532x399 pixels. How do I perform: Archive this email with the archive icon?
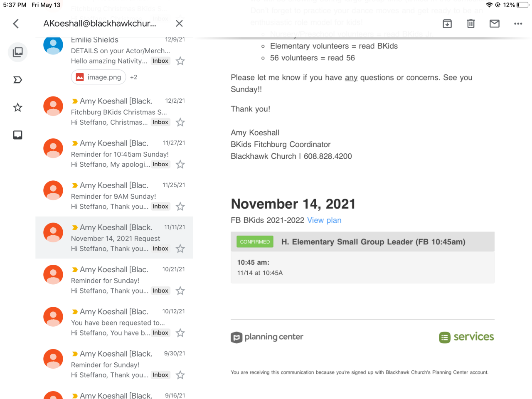pos(447,24)
